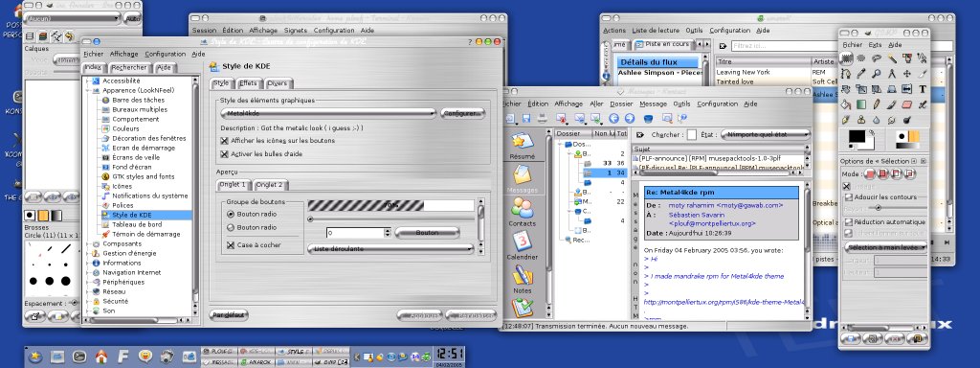980x368 pixels.
Task: Click the smiley messenger icon in taskbar
Action: 145,356
